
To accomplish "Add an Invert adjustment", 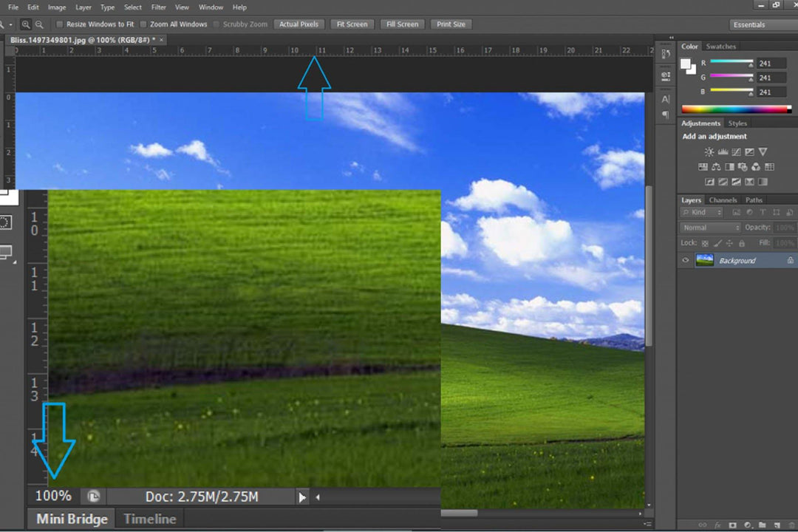I will pyautogui.click(x=709, y=182).
